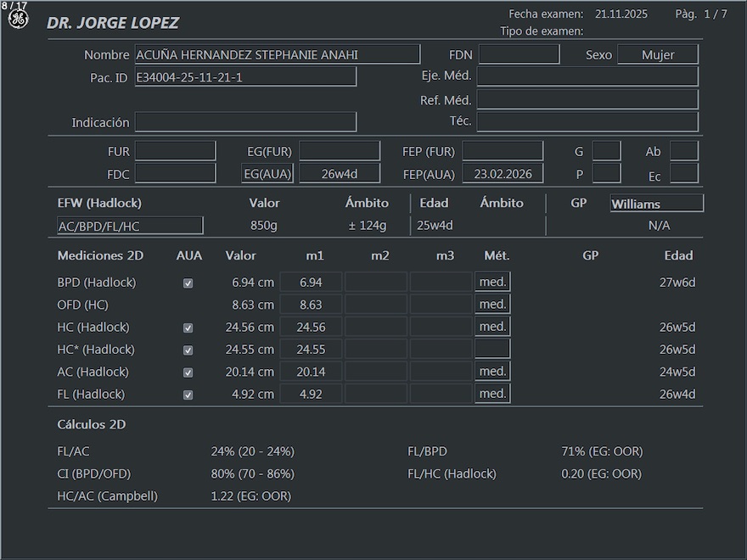Click the Ref. Méd. input field

tap(587, 99)
